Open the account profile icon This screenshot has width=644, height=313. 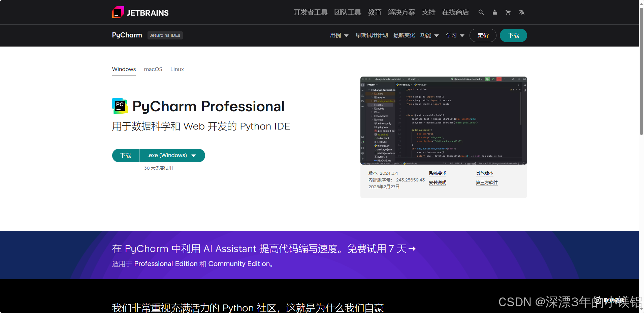pos(494,12)
